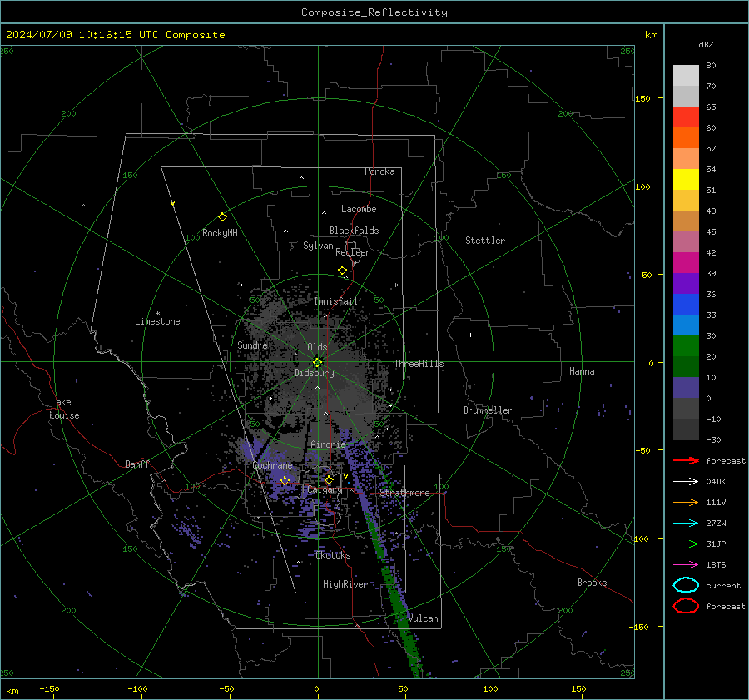749x700 pixels.
Task: Click the Sylvan label on map
Action: pos(318,246)
